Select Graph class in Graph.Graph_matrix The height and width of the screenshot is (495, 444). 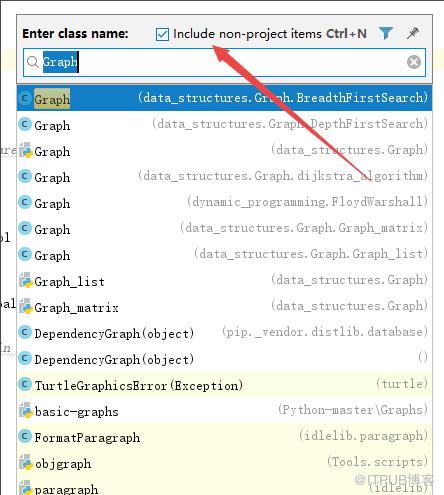224,229
